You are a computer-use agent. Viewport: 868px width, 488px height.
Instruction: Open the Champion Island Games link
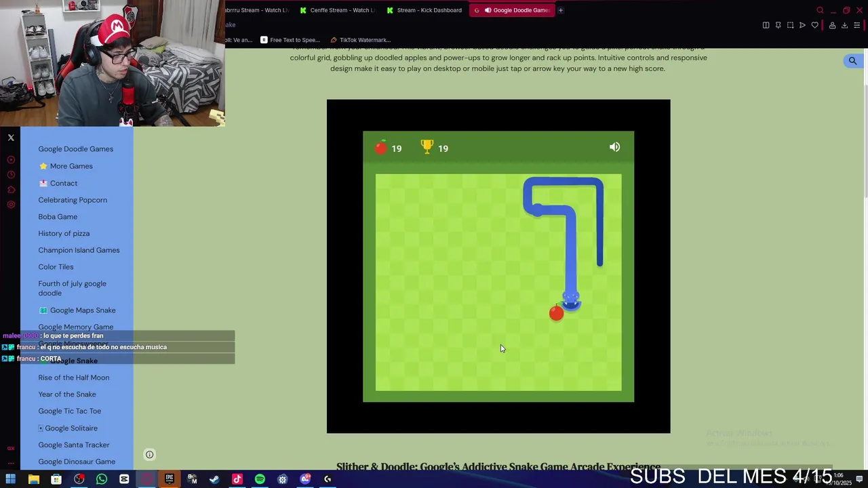pyautogui.click(x=79, y=250)
